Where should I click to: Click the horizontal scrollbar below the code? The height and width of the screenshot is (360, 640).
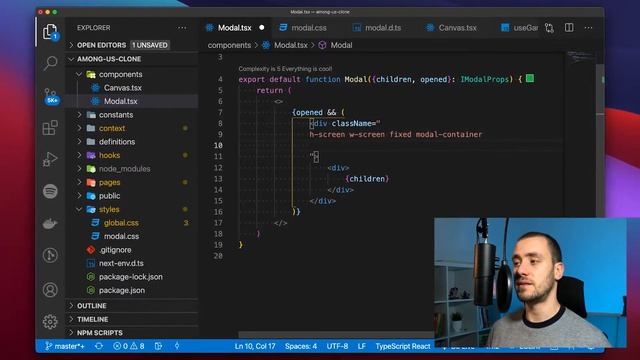point(336,335)
